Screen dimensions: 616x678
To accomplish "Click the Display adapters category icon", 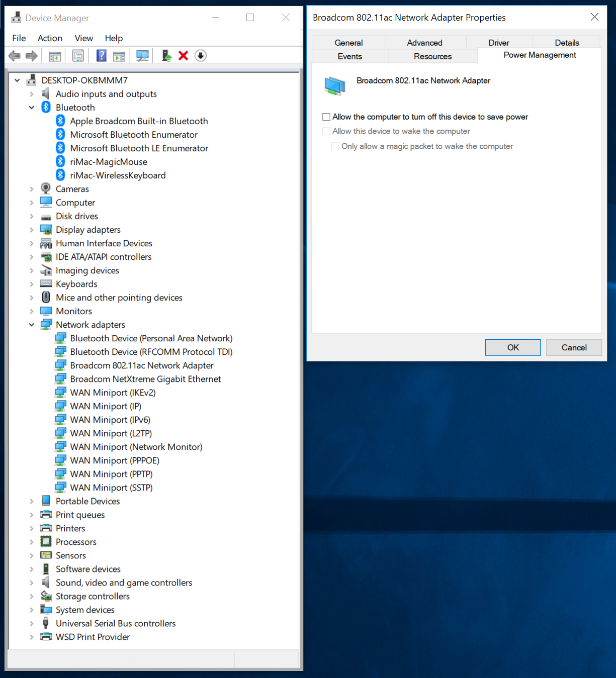I will point(46,230).
